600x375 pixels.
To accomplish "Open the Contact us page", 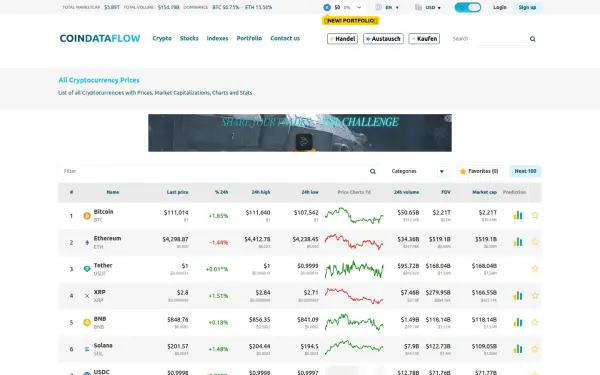I will [285, 38].
